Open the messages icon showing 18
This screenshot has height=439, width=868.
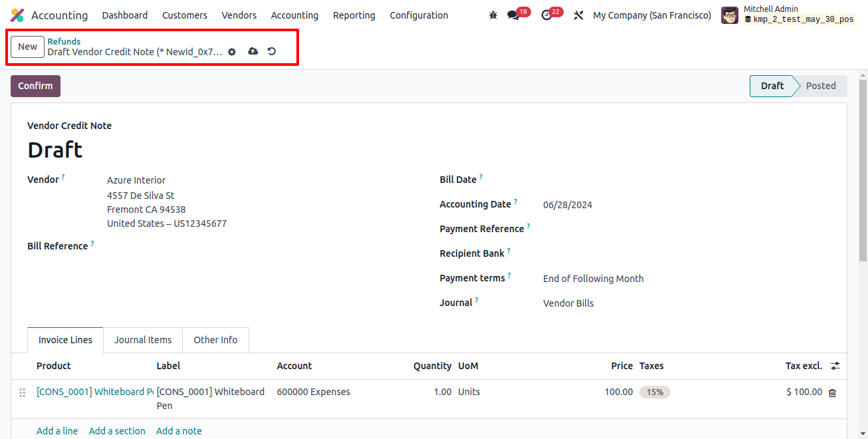point(513,15)
